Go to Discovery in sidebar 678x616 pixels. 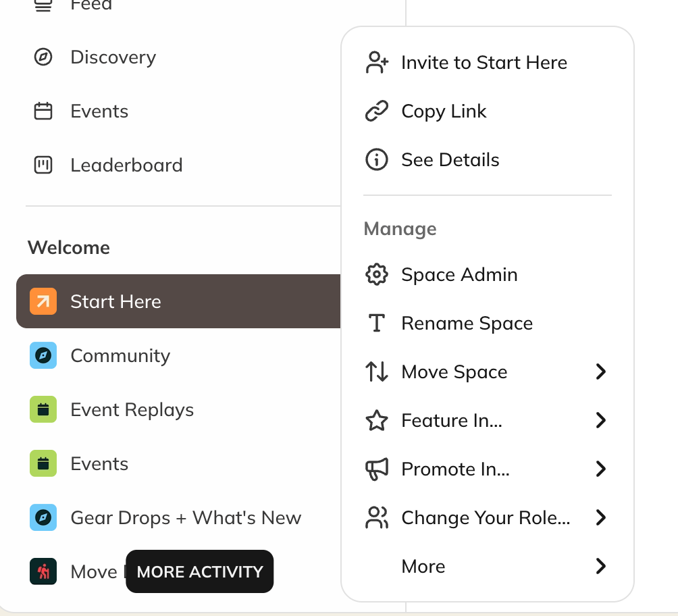coord(178,57)
